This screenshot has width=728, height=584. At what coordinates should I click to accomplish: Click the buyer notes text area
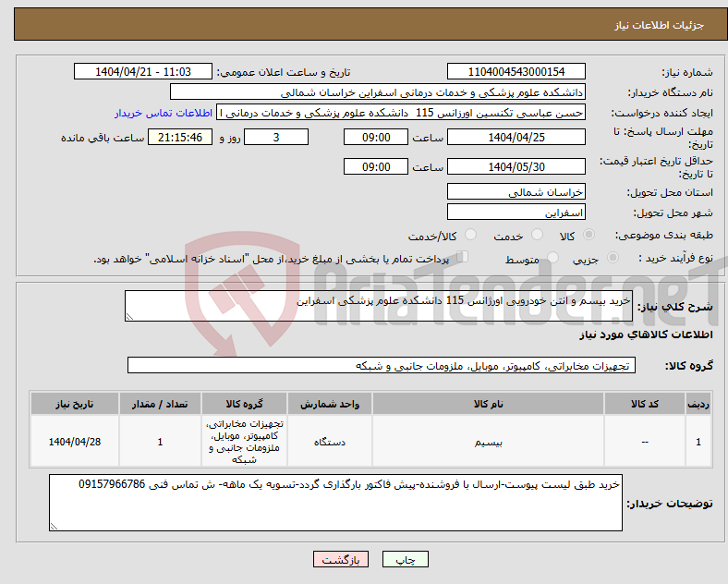[335, 503]
